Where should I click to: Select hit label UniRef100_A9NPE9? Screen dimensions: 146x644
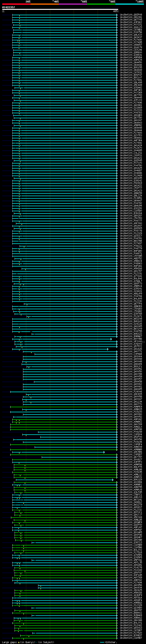(131, 407)
